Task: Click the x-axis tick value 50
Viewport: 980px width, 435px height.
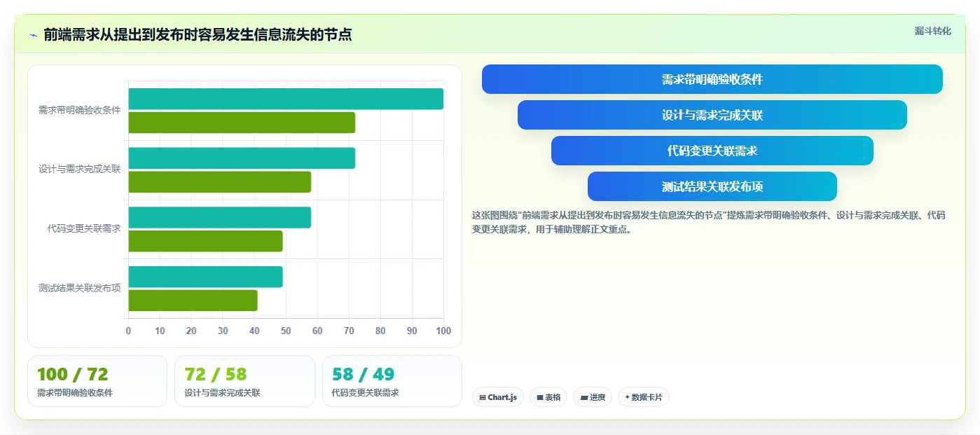Action: [x=286, y=331]
